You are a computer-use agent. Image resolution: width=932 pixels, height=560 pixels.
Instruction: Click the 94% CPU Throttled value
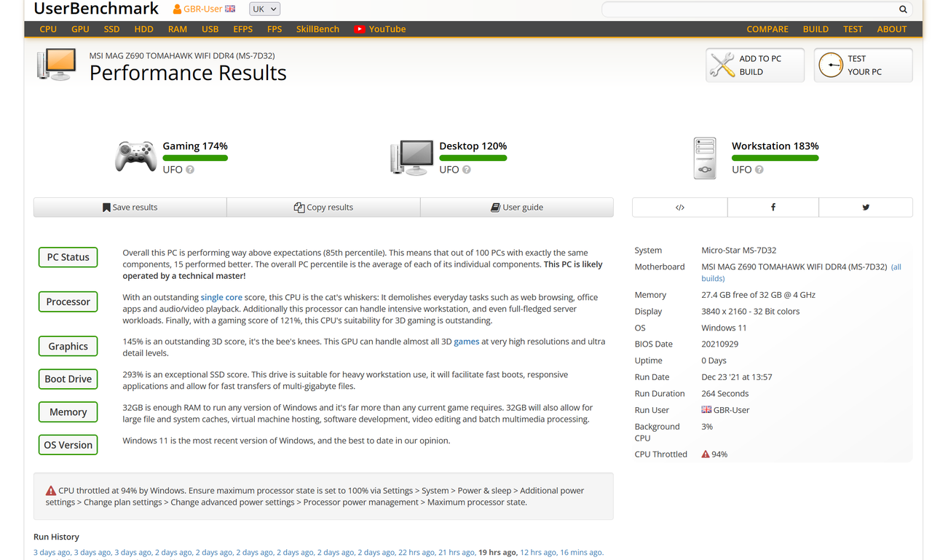pyautogui.click(x=719, y=454)
